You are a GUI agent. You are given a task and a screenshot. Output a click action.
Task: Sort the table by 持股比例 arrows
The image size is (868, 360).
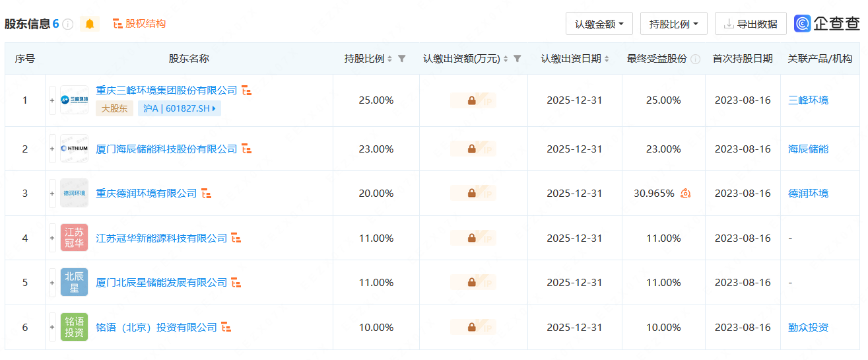[390, 59]
